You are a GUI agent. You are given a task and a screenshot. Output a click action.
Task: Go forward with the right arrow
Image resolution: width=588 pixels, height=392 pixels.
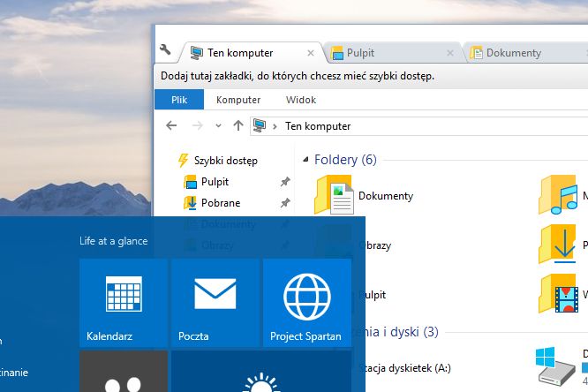(197, 125)
